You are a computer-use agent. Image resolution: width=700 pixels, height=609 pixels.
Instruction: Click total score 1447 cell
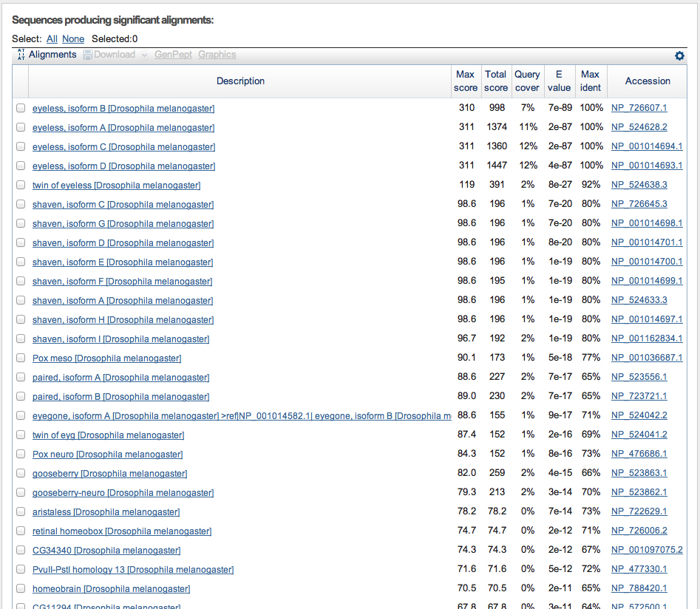[x=497, y=166]
